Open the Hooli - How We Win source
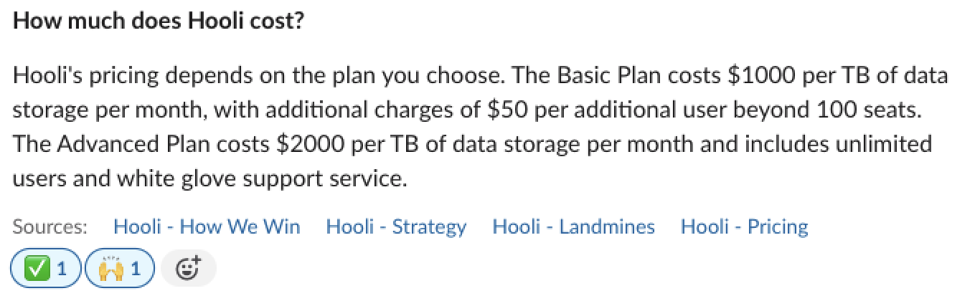The image size is (980, 301). click(207, 227)
